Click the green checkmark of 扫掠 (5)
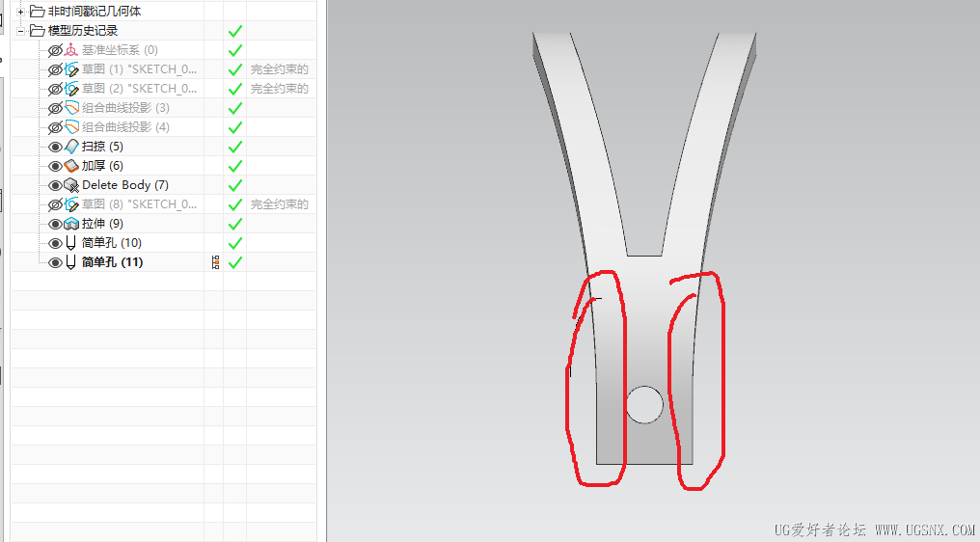The width and height of the screenshot is (980, 542). point(235,147)
